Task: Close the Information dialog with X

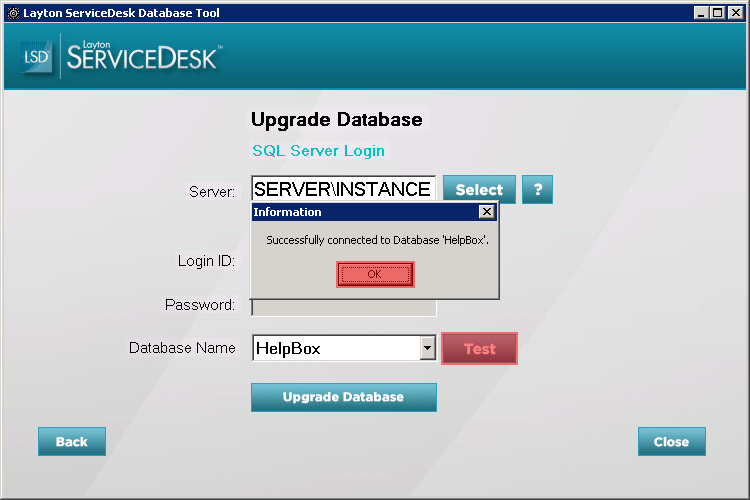Action: 486,212
